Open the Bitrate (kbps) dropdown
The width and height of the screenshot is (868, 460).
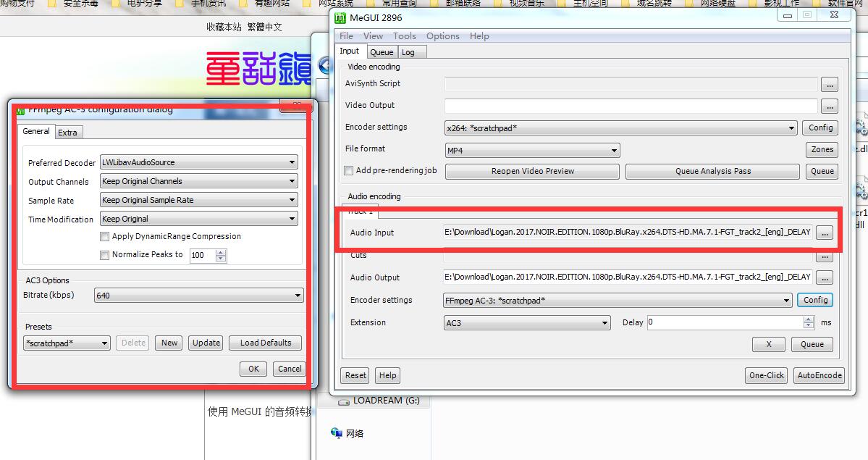coord(298,296)
